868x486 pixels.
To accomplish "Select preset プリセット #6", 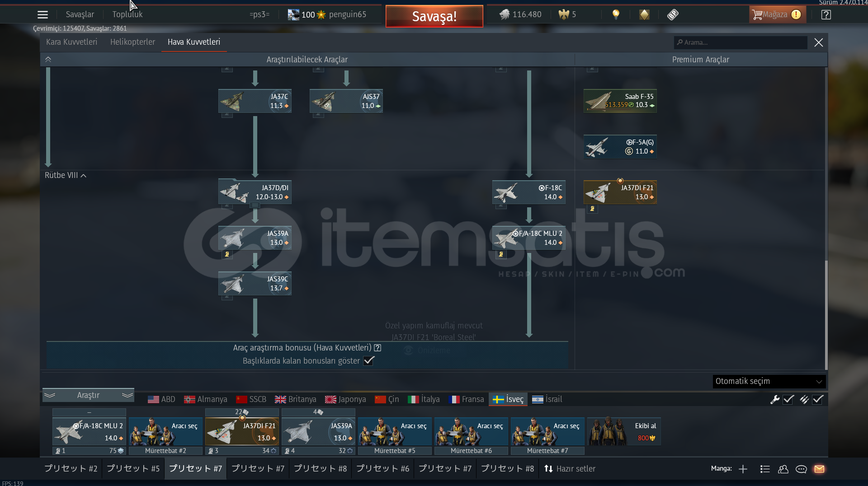I will 383,469.
